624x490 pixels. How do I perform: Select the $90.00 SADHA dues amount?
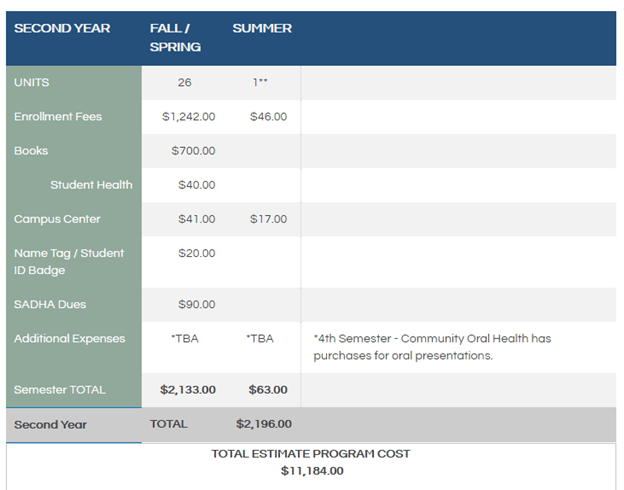tap(196, 304)
